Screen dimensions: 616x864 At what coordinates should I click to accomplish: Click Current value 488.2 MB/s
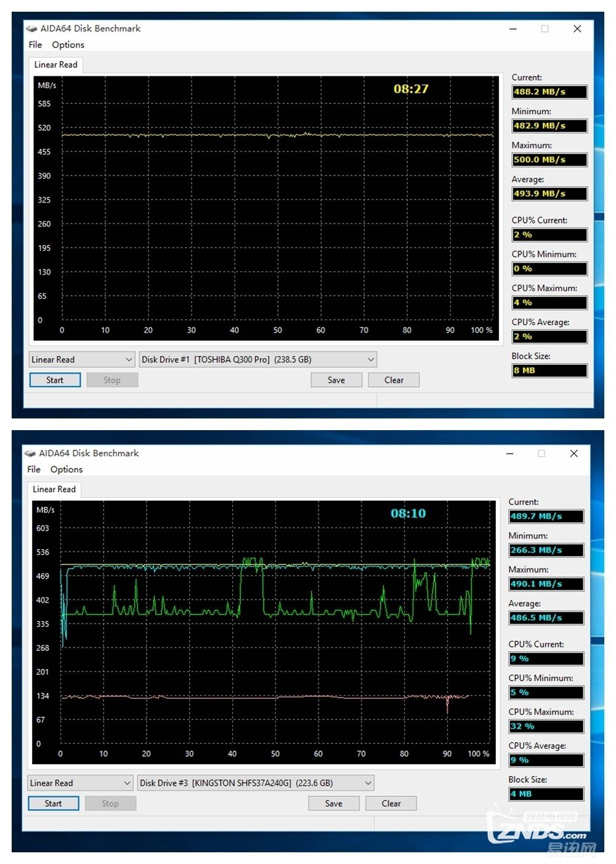coord(549,92)
